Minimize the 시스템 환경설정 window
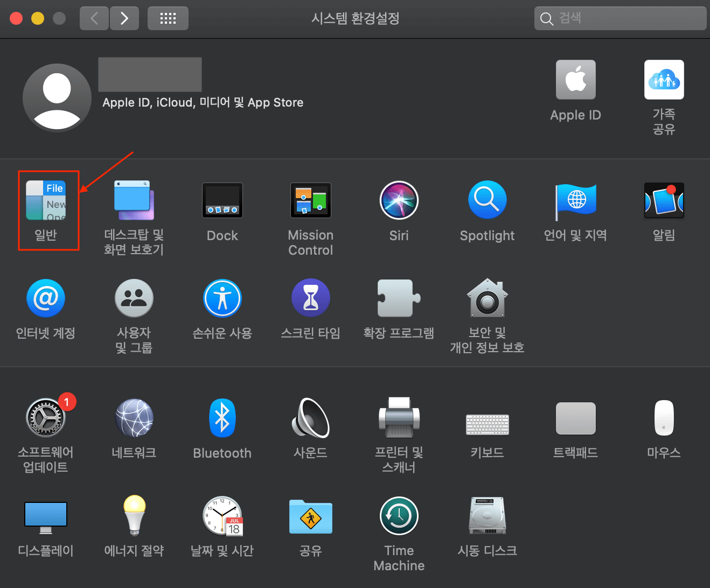Image resolution: width=710 pixels, height=588 pixels. coord(38,18)
